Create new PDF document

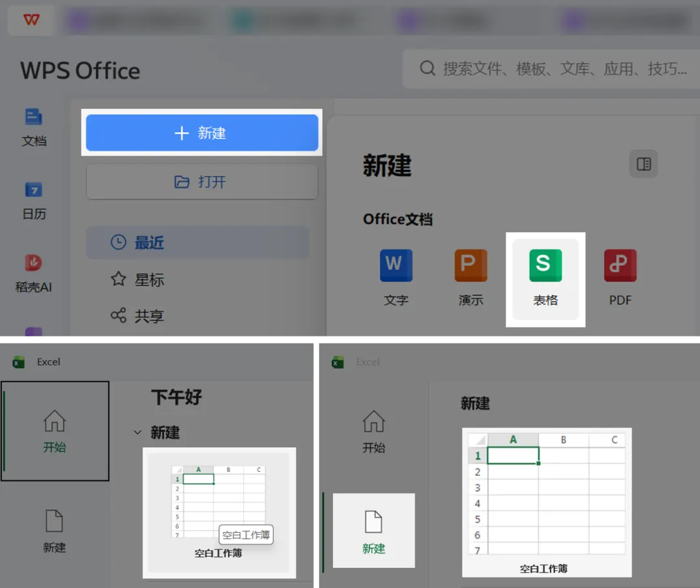620,277
